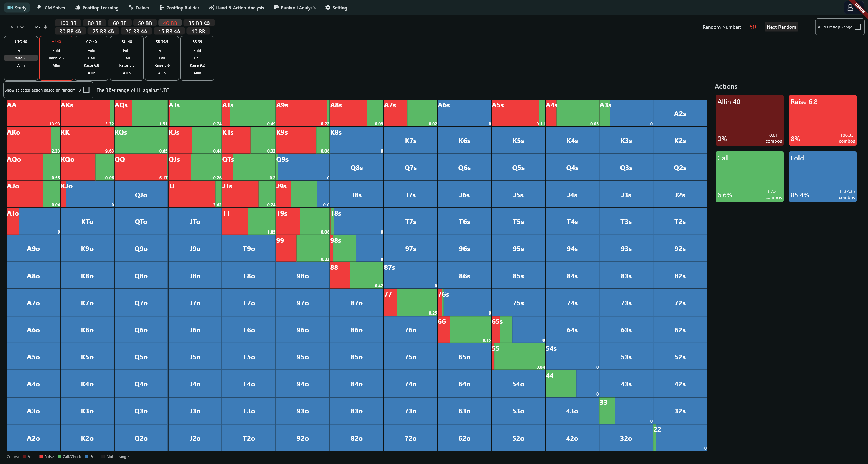
Task: Click the cloud download icon beside 25 BB
Action: [111, 31]
